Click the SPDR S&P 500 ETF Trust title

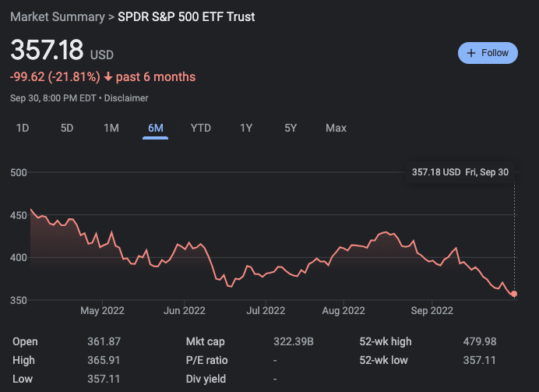[186, 16]
